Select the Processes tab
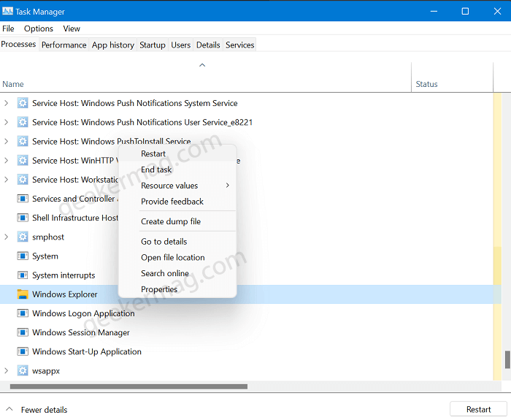Viewport: 511px width, 420px height. point(18,44)
